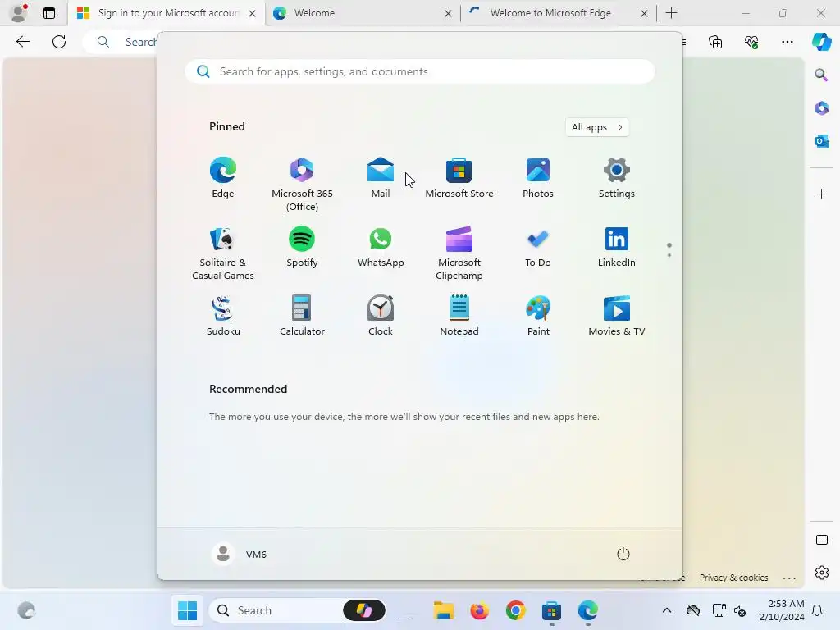The height and width of the screenshot is (630, 840).
Task: Open Edge Collections button
Action: pyautogui.click(x=715, y=42)
